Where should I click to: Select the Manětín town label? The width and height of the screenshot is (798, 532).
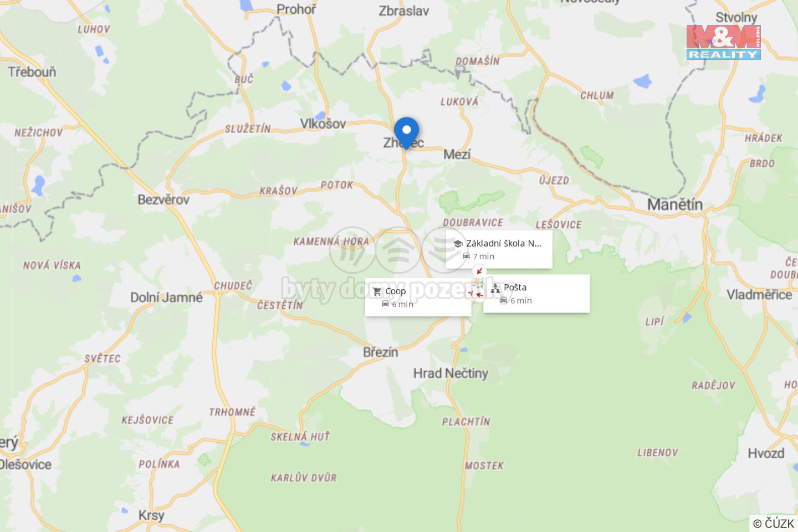point(675,205)
